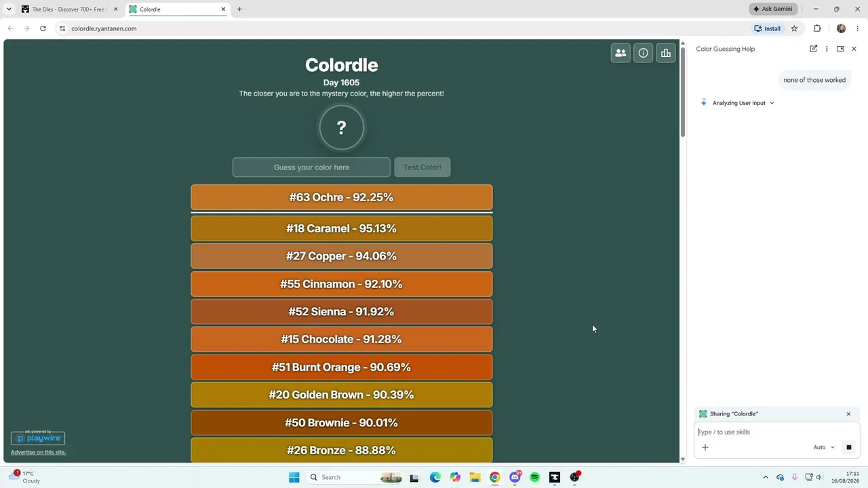Open Spotify from the taskbar
This screenshot has height=488, width=868.
(x=534, y=477)
